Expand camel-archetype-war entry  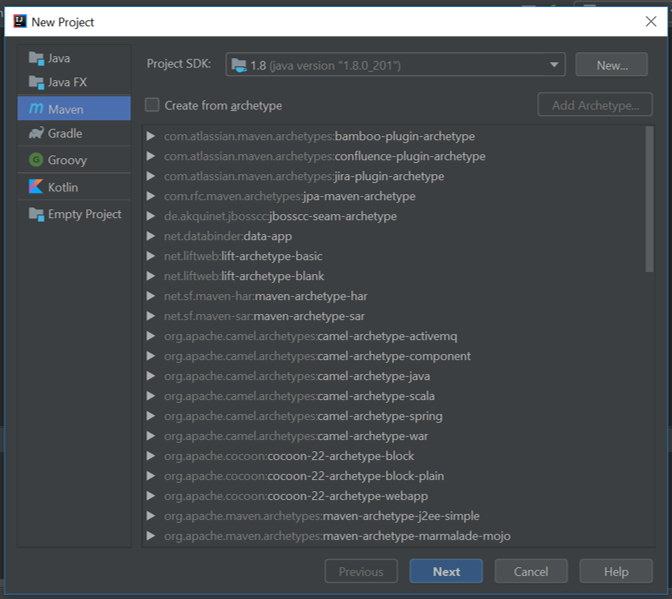[x=150, y=436]
